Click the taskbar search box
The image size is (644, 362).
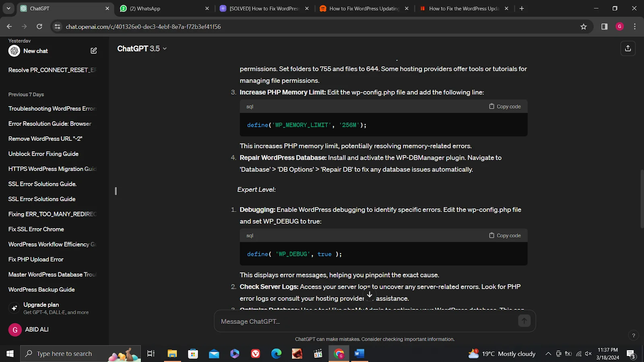pyautogui.click(x=80, y=354)
